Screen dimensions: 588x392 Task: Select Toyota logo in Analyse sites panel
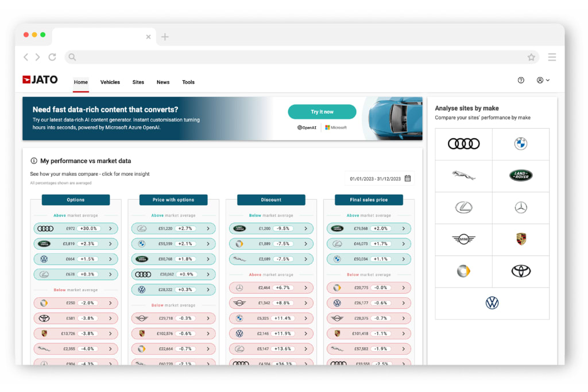(520, 271)
